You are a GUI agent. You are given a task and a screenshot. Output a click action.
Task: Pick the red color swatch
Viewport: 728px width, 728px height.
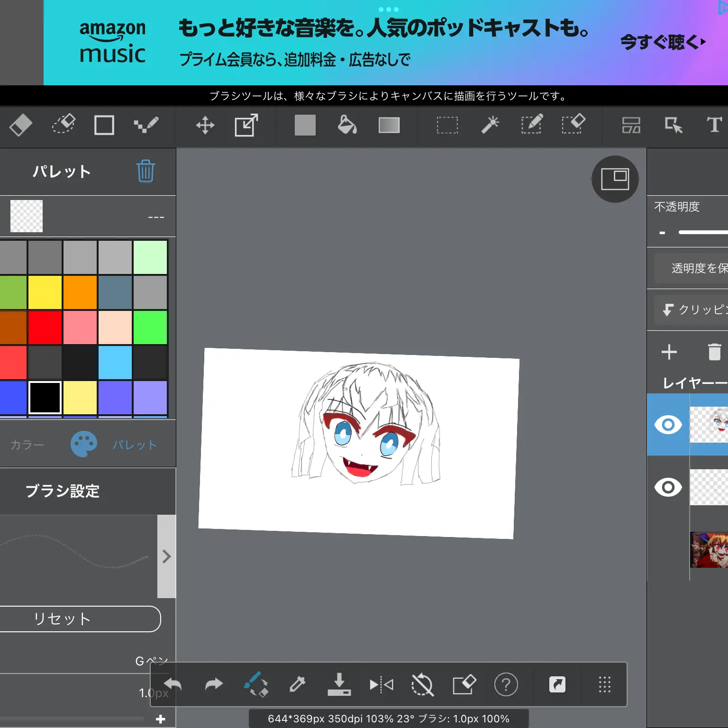tap(45, 328)
